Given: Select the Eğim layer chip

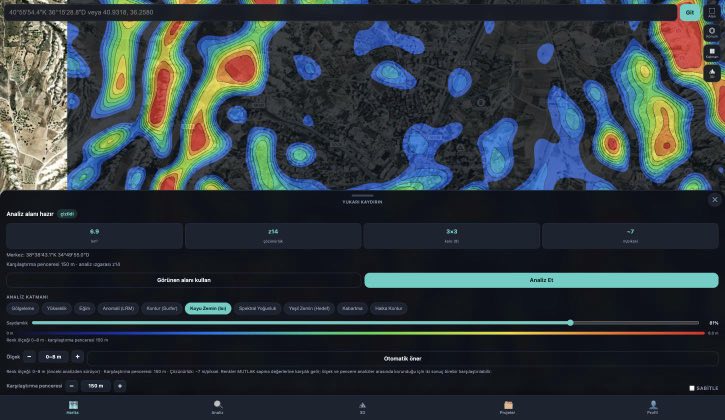Looking at the screenshot, I should [x=84, y=309].
